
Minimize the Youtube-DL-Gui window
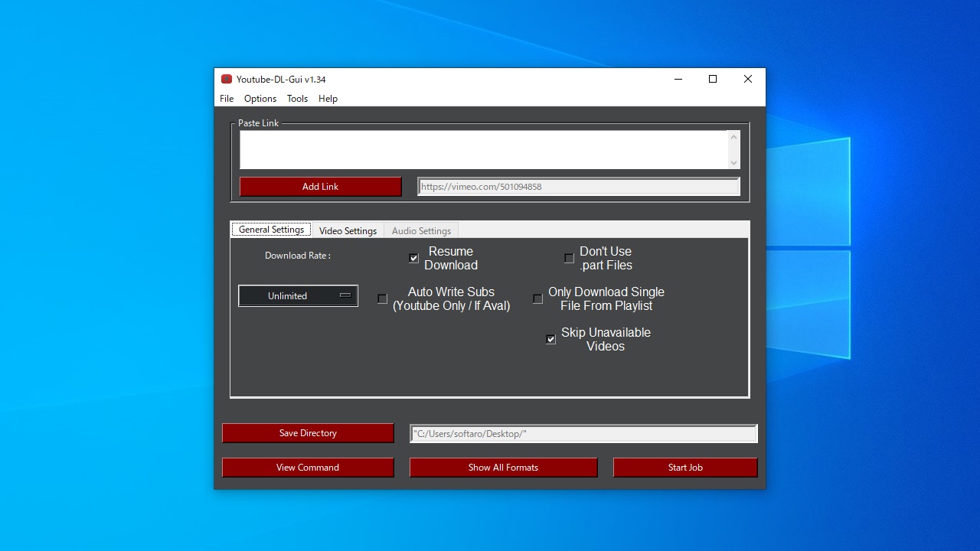point(678,79)
